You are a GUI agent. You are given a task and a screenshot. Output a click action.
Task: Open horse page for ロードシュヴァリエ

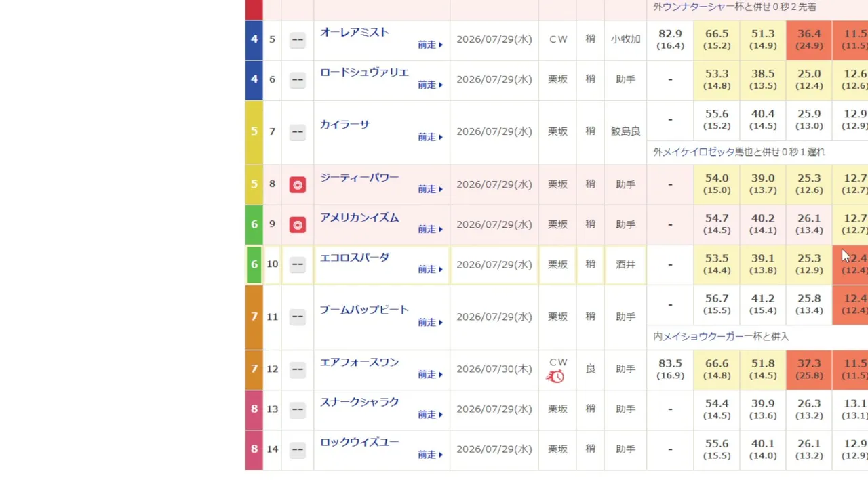364,72
